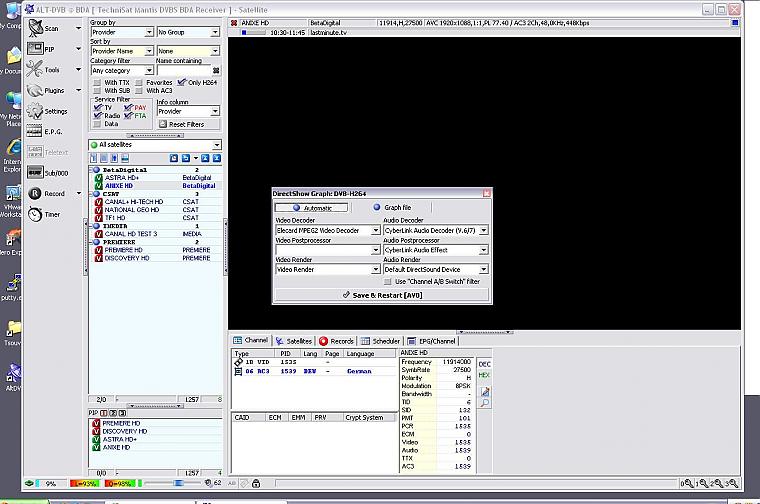The image size is (760, 504).
Task: Open the Audio Render device dropdown
Action: click(484, 269)
